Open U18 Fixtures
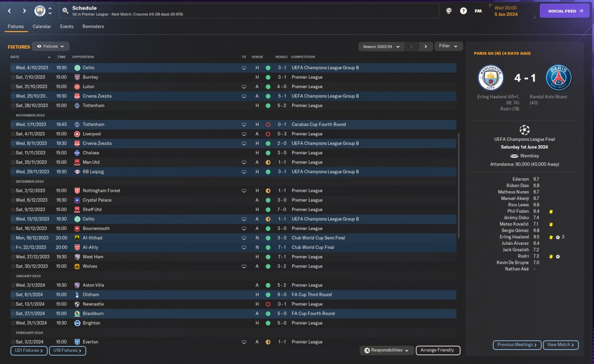Screen dimensions: 594x364 [67, 351]
